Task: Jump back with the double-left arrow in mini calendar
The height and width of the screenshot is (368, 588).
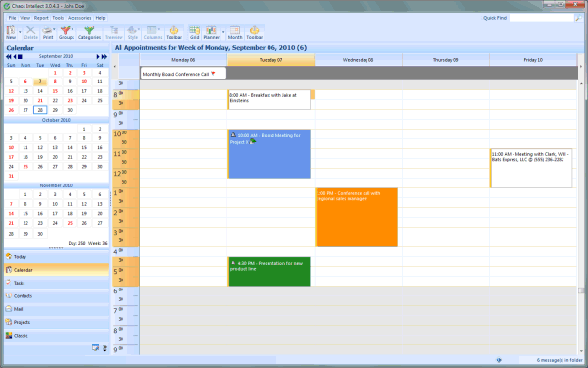Action: click(8, 56)
